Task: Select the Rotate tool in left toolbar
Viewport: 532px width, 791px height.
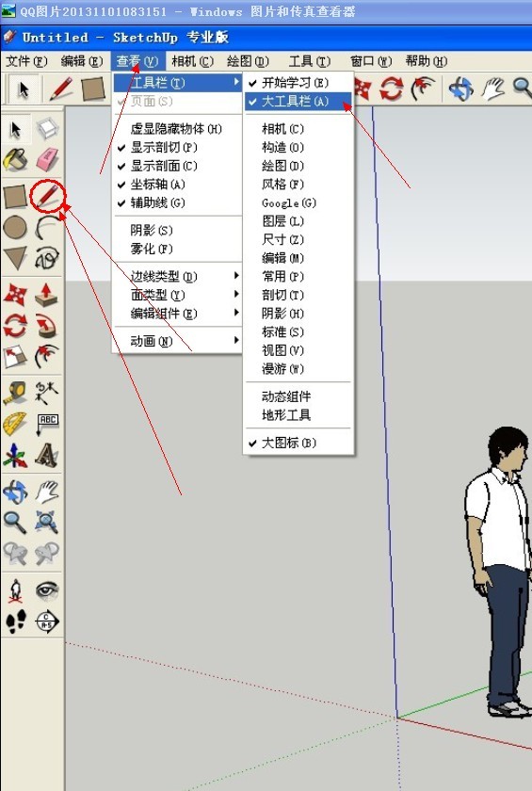Action: click(16, 326)
